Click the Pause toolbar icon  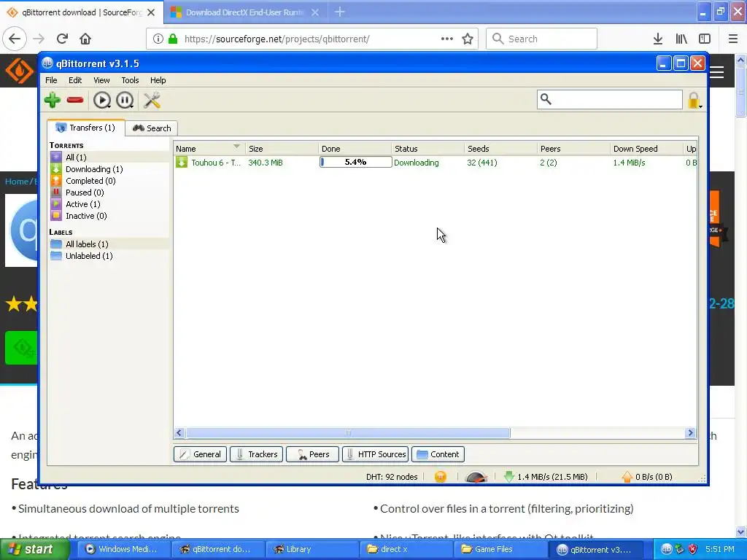click(125, 100)
